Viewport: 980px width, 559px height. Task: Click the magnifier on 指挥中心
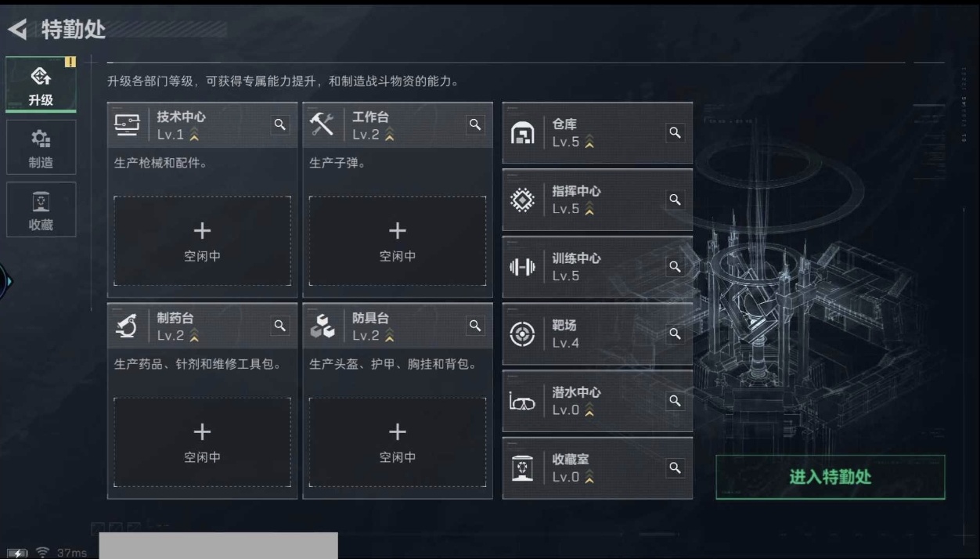(675, 200)
